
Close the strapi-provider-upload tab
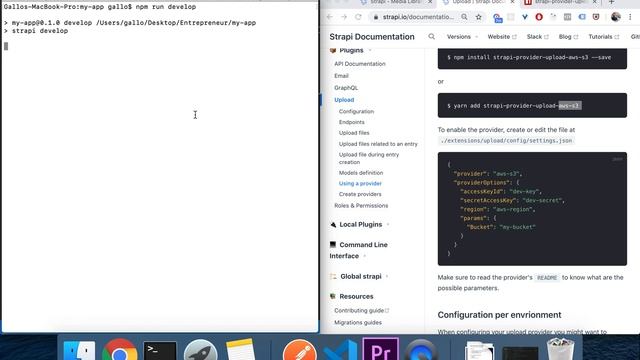pos(594,2)
